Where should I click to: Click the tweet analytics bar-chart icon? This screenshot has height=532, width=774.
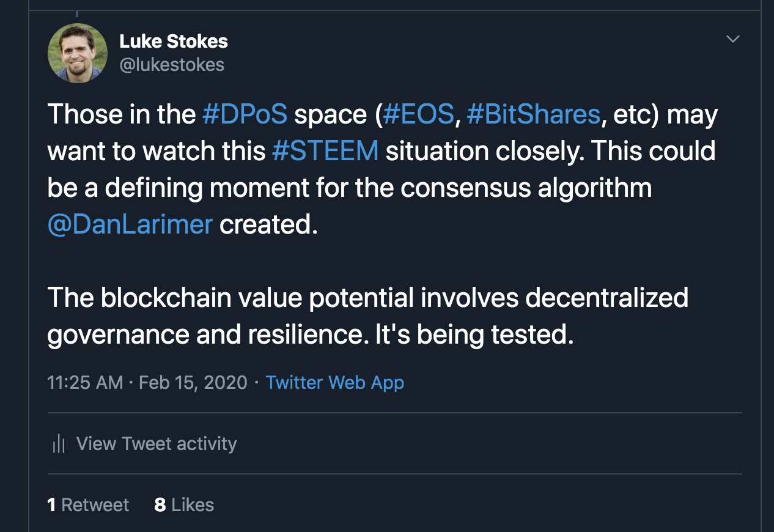click(59, 443)
